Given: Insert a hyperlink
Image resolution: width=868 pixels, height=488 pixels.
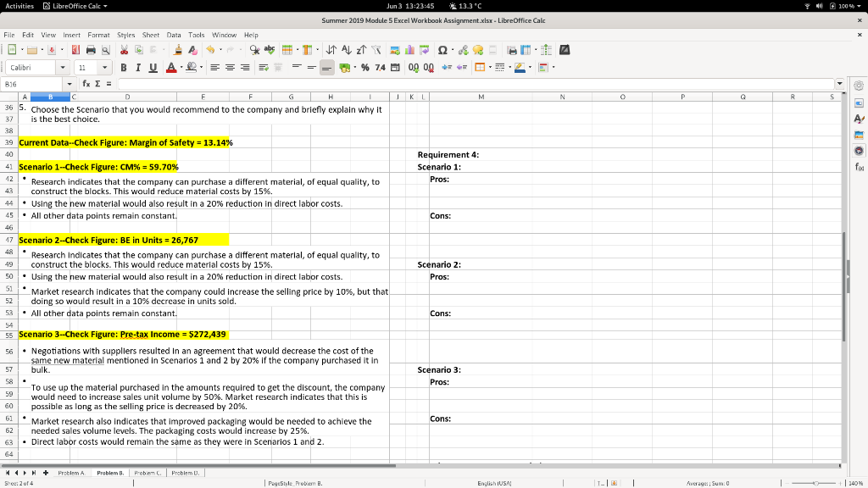Looking at the screenshot, I should point(464,50).
